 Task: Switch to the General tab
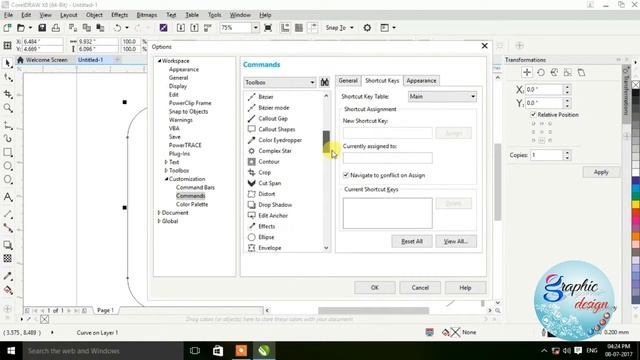(x=348, y=81)
